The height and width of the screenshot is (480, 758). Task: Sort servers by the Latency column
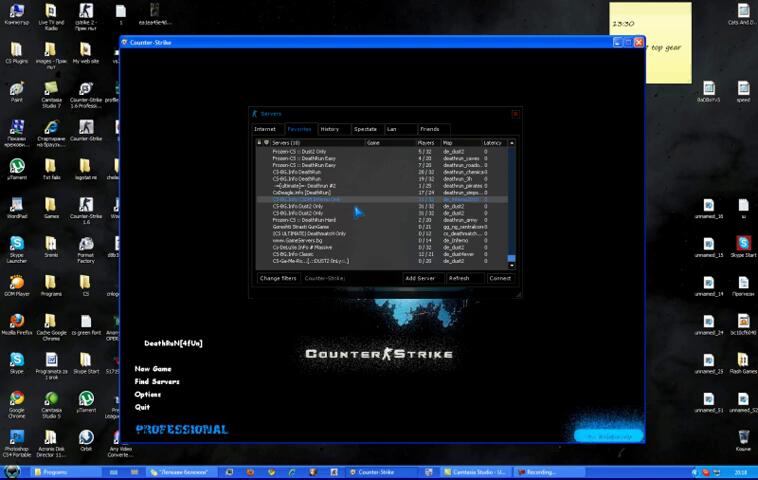coord(493,143)
